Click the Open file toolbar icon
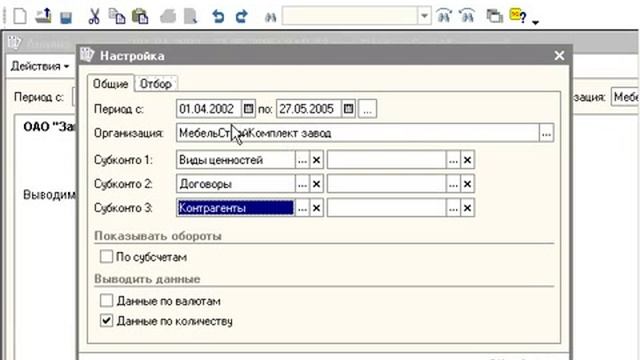Image resolution: width=640 pixels, height=360 pixels. 43,16
